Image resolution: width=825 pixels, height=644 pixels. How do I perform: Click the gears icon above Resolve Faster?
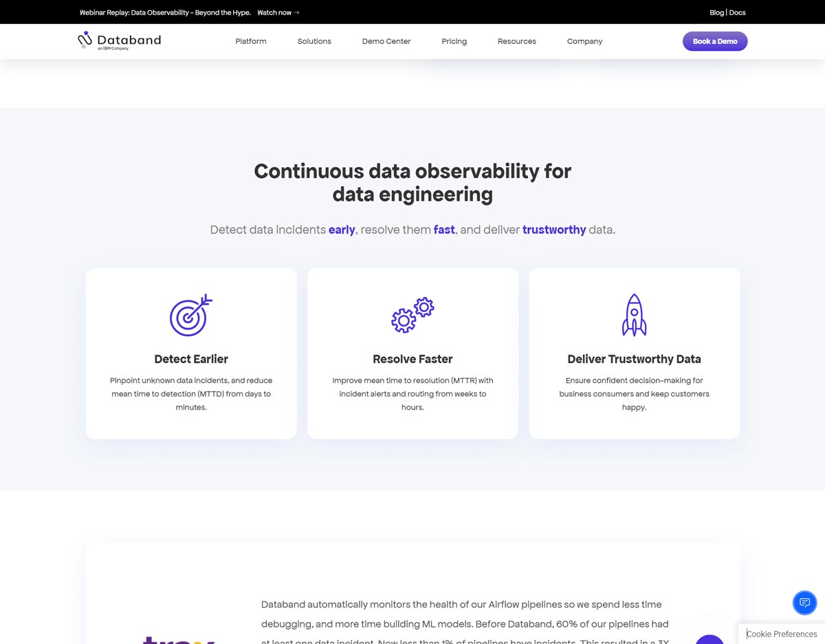tap(412, 315)
